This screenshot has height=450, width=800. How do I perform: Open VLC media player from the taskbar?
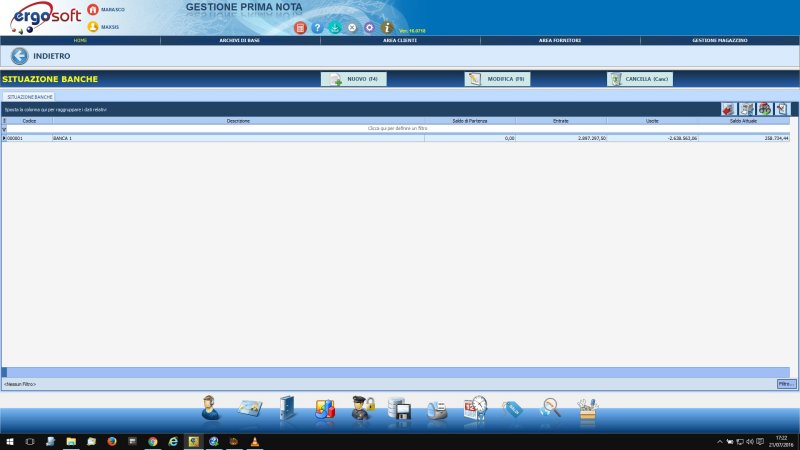tap(255, 441)
